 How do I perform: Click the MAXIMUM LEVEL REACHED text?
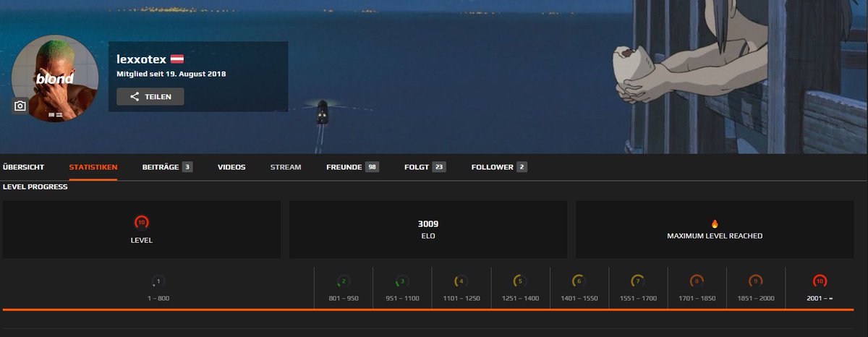[x=715, y=236]
